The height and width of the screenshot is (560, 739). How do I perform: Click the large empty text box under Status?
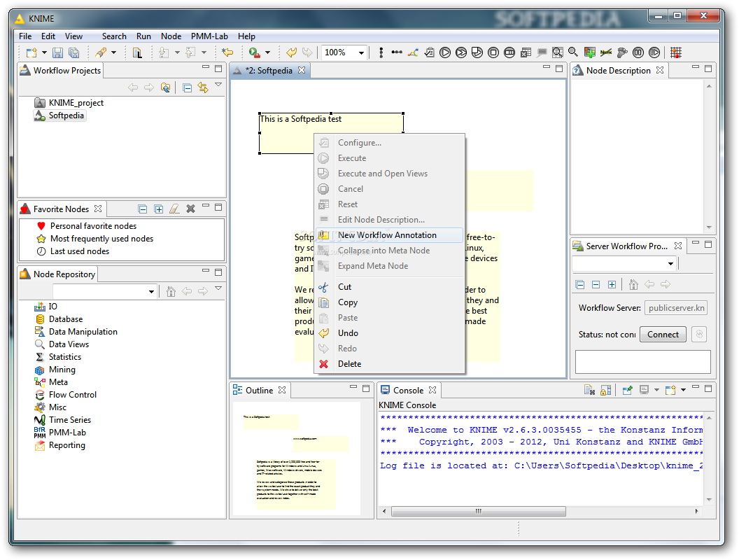click(643, 362)
